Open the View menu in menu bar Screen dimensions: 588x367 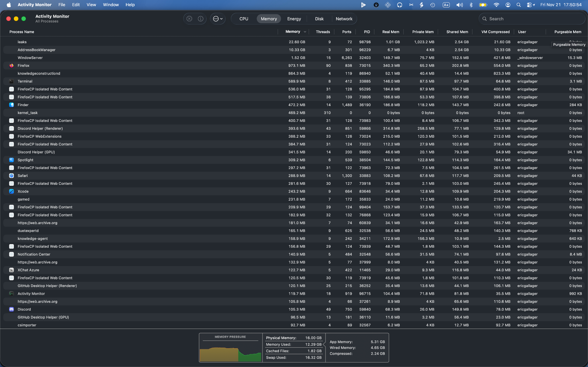tap(91, 5)
